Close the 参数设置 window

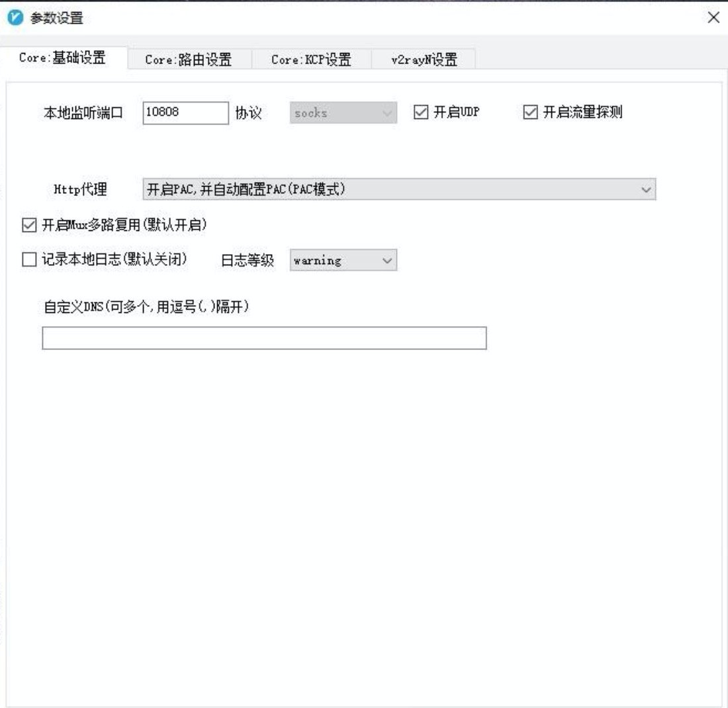click(x=713, y=18)
